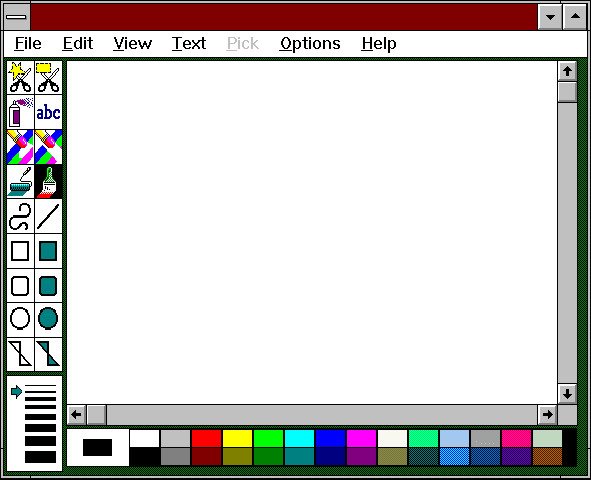Select the free-form Scissors cutout tool
Image resolution: width=591 pixels, height=480 pixels.
pos(20,78)
